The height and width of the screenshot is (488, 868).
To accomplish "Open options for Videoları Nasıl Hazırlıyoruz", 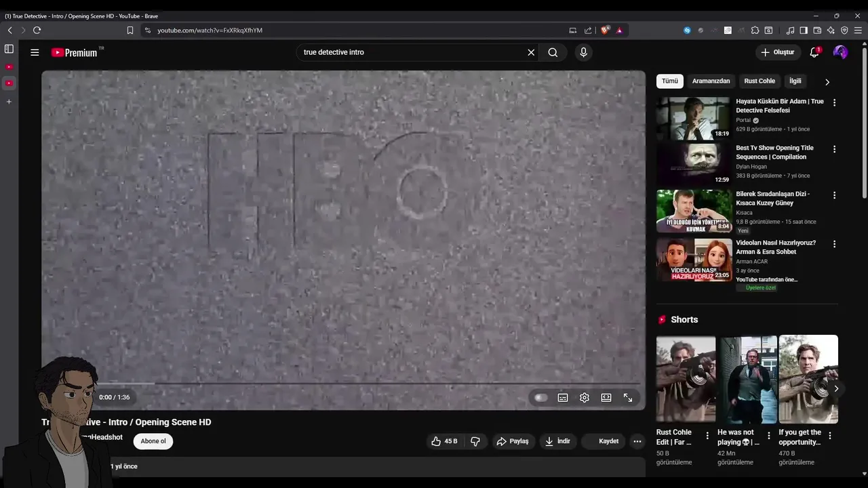I will click(x=834, y=244).
